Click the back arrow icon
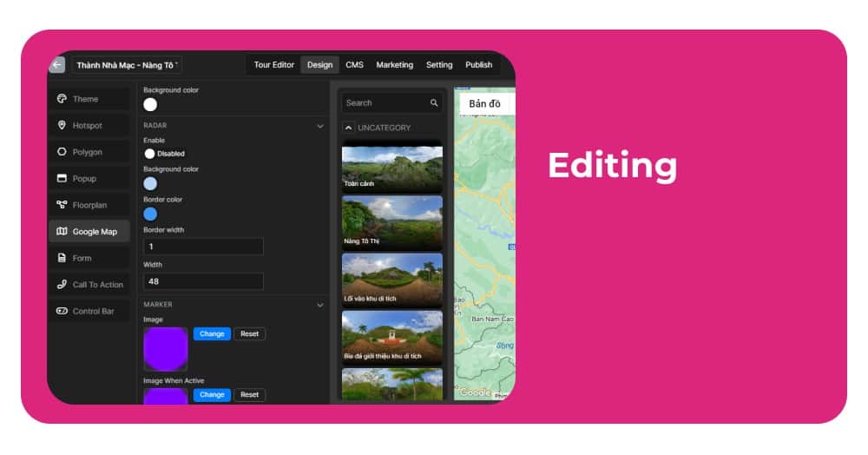This screenshot has width=868, height=455. coord(57,65)
